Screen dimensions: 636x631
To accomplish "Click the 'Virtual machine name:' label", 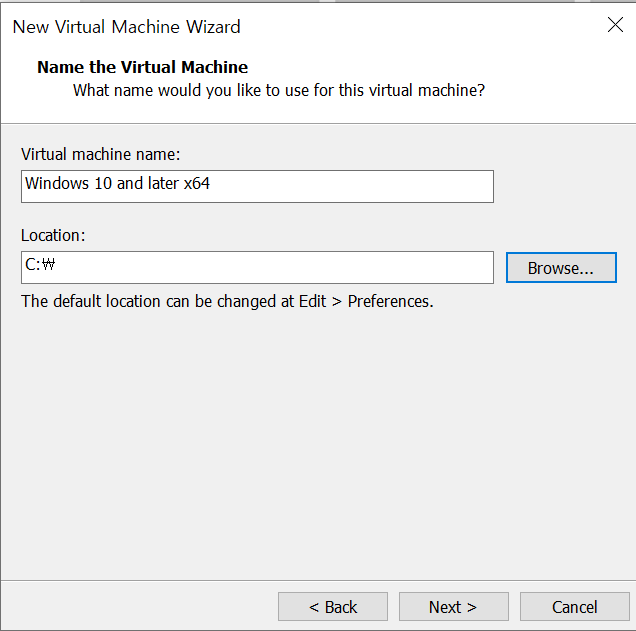I will (101, 155).
